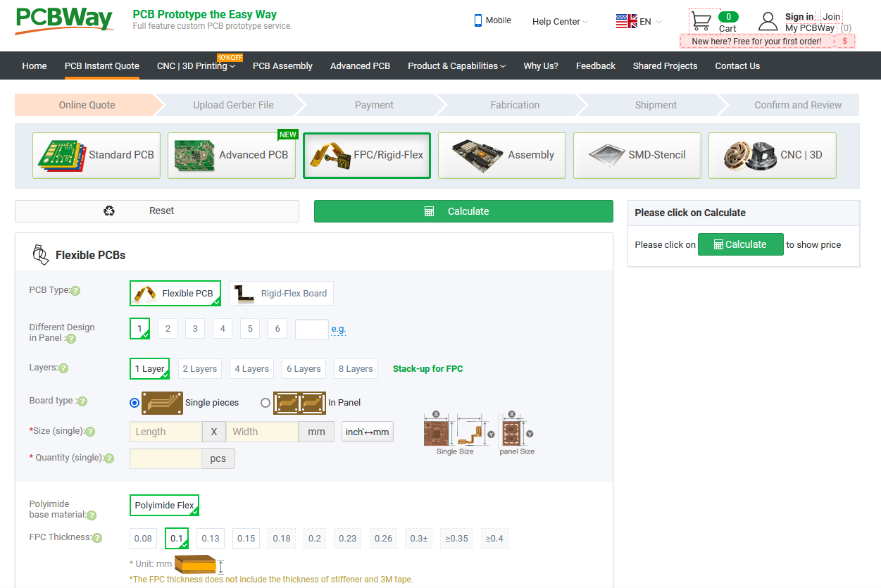This screenshot has width=881, height=588.
Task: Select the Advanced PCB product card
Action: coord(232,156)
